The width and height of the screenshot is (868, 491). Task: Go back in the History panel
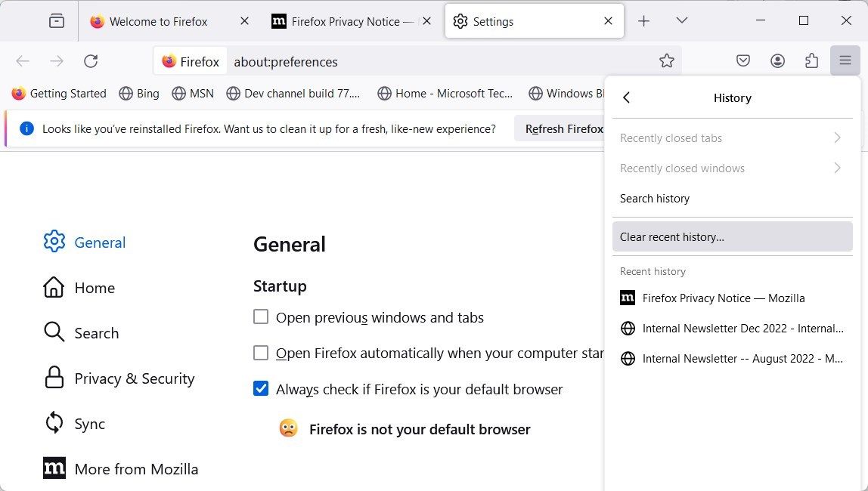pyautogui.click(x=626, y=97)
